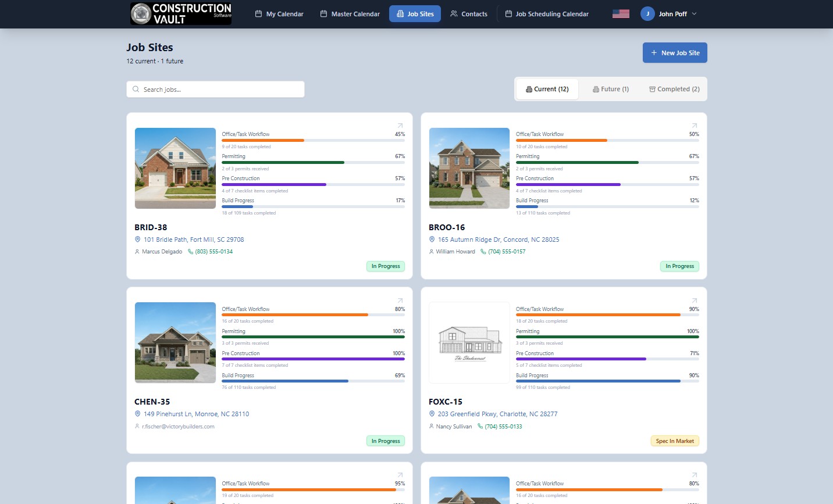Click the US flag language icon
Screen dimensions: 833x504
(x=621, y=14)
